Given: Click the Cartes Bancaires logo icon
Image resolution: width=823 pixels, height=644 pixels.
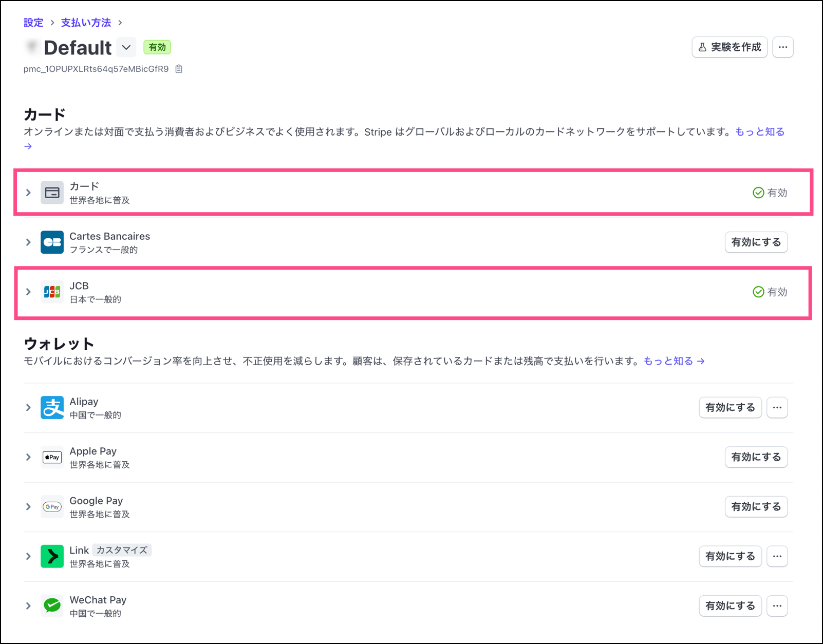Looking at the screenshot, I should (52, 242).
